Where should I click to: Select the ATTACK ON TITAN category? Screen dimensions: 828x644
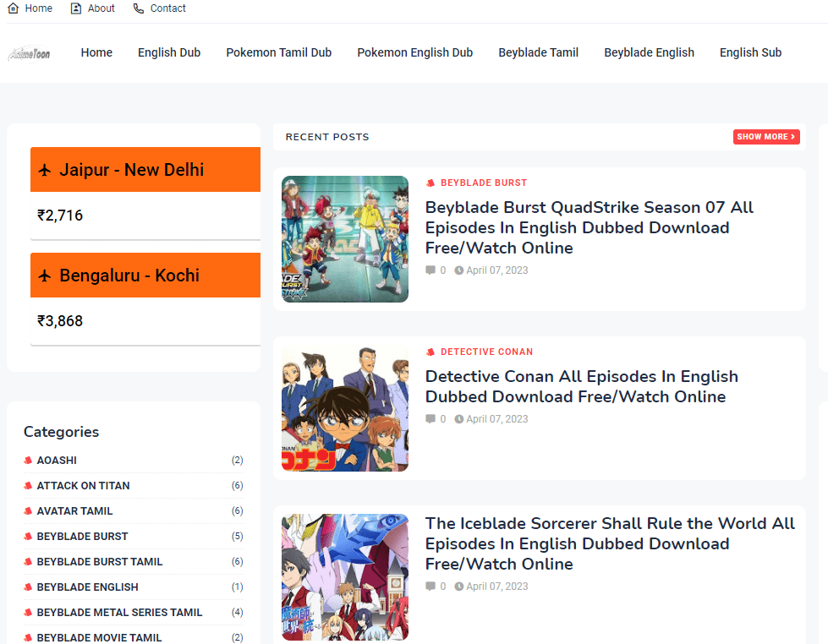coord(83,486)
